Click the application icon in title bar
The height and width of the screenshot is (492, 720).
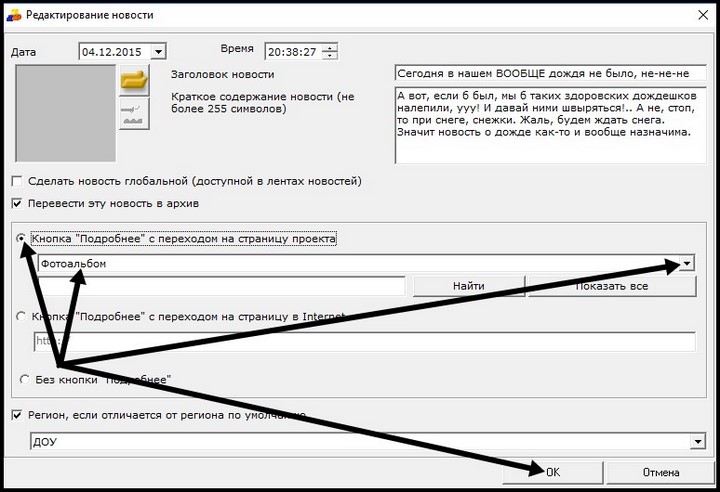pos(13,15)
